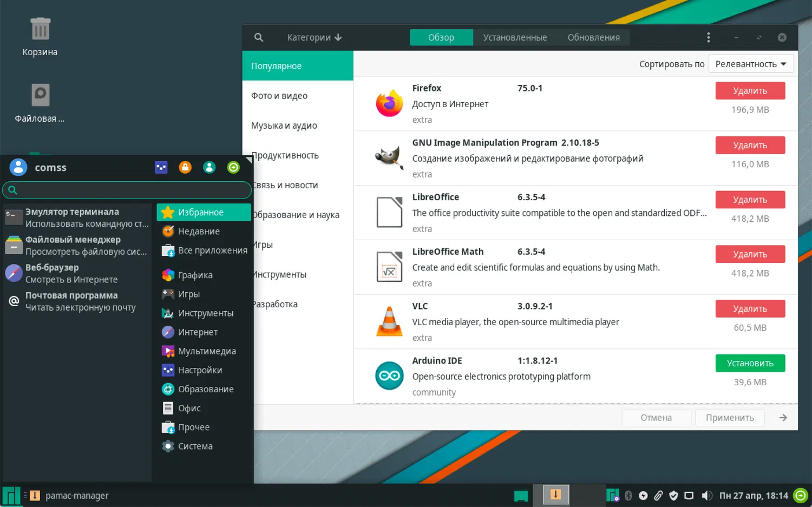
Task: Click the show-desktop icon on the taskbar
Action: coord(521,496)
